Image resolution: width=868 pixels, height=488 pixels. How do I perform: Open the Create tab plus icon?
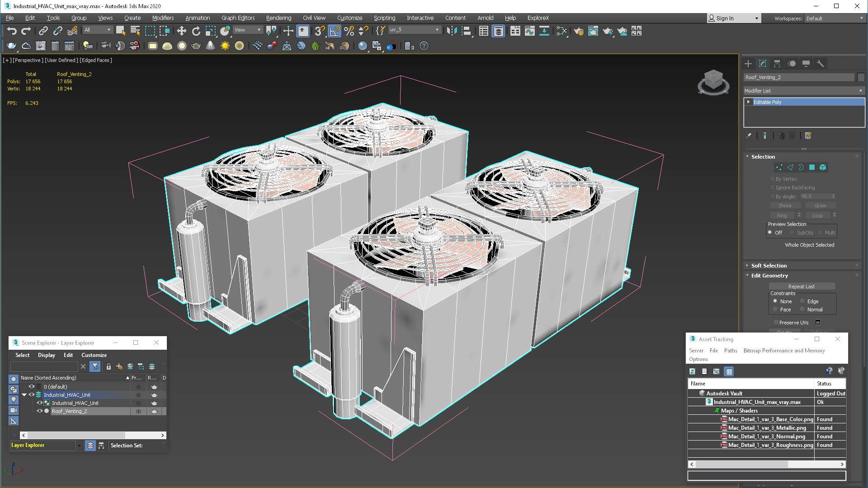(748, 64)
